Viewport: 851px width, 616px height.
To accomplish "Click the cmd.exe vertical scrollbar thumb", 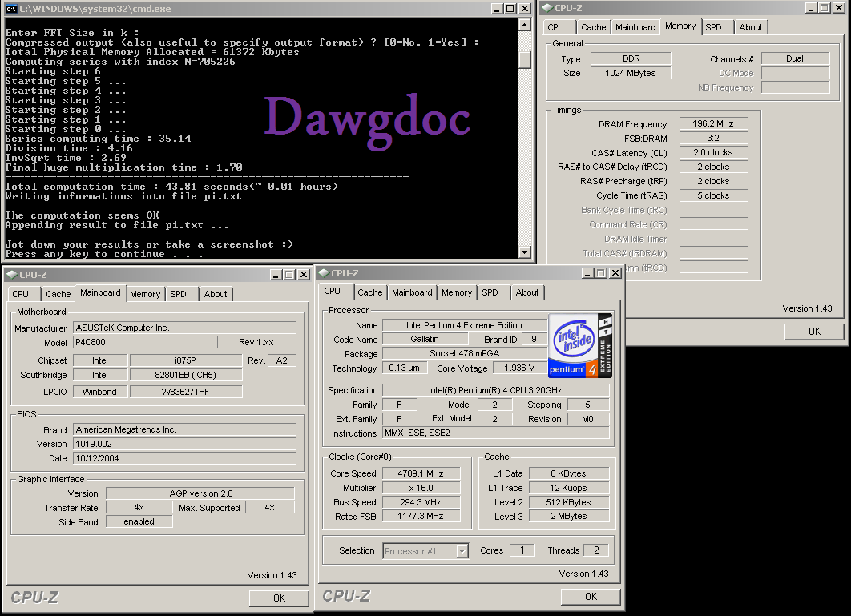I will click(524, 60).
